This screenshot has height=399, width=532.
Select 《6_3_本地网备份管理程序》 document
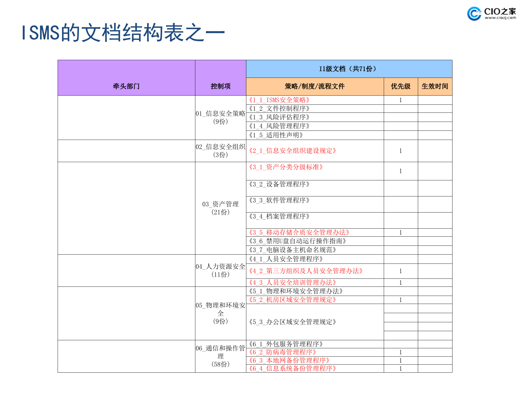point(290,360)
